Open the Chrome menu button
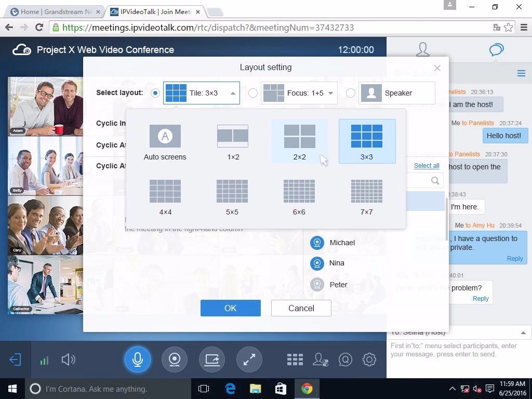This screenshot has height=399, width=532. pos(524,27)
